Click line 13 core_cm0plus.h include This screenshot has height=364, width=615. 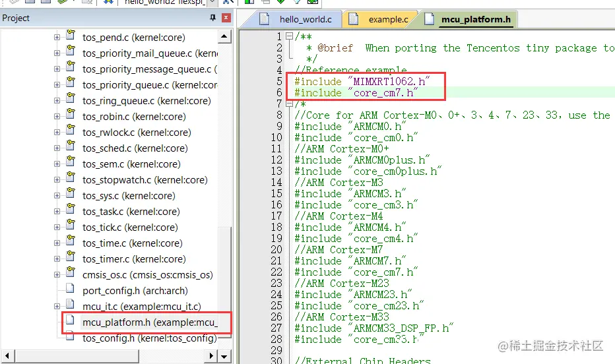click(368, 171)
